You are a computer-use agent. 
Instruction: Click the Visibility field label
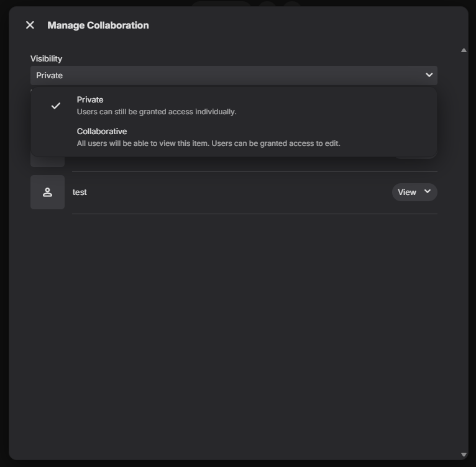[46, 58]
